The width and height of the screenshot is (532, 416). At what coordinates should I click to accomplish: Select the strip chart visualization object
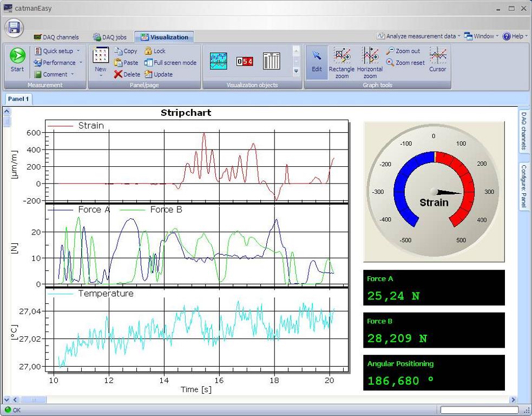[x=219, y=61]
